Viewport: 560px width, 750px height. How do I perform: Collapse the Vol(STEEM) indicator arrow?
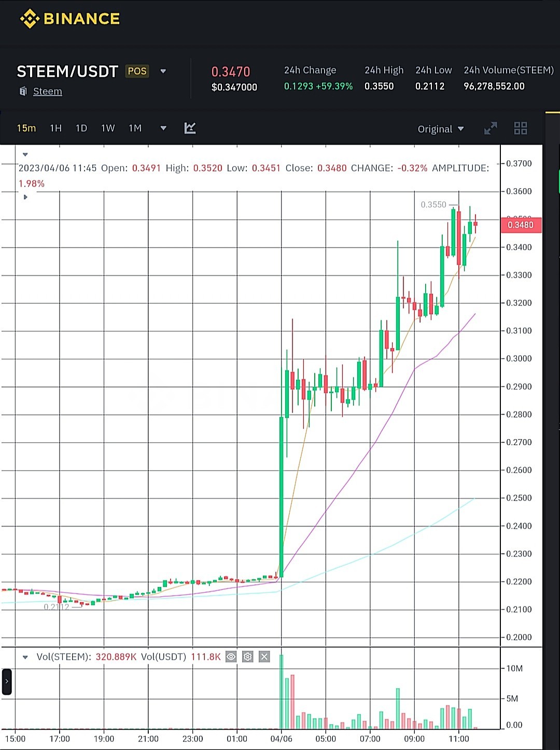[x=25, y=657]
